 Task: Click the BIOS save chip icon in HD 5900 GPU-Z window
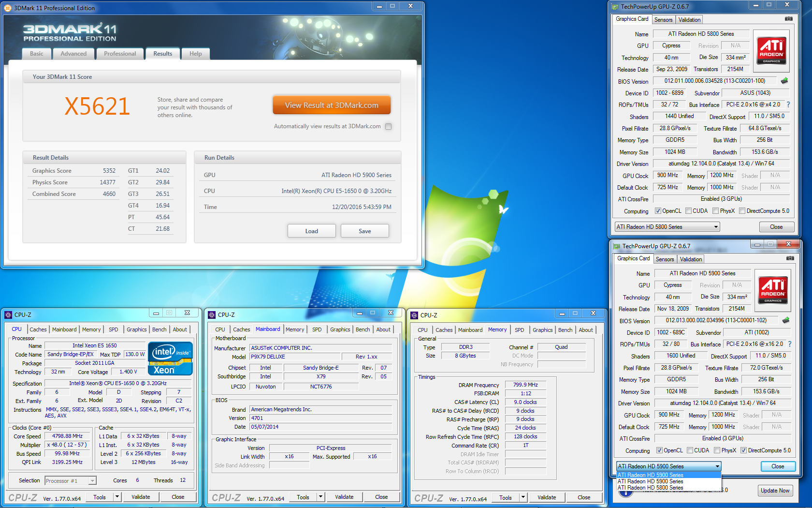pos(786,320)
